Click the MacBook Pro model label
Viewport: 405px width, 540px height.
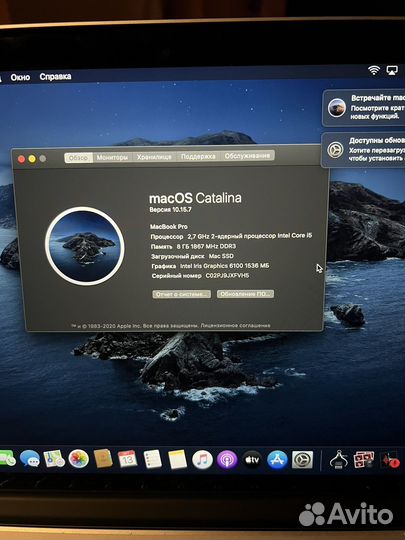point(169,227)
